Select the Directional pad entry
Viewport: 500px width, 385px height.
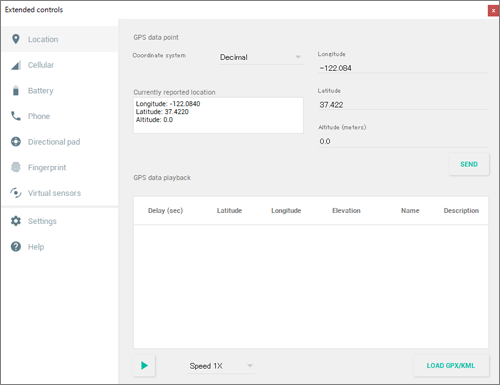pos(60,142)
